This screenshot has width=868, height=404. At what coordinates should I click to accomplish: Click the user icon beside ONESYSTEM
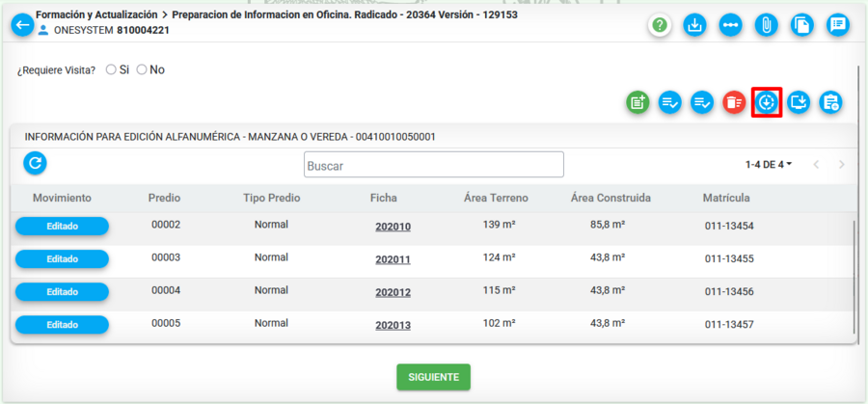tap(43, 31)
